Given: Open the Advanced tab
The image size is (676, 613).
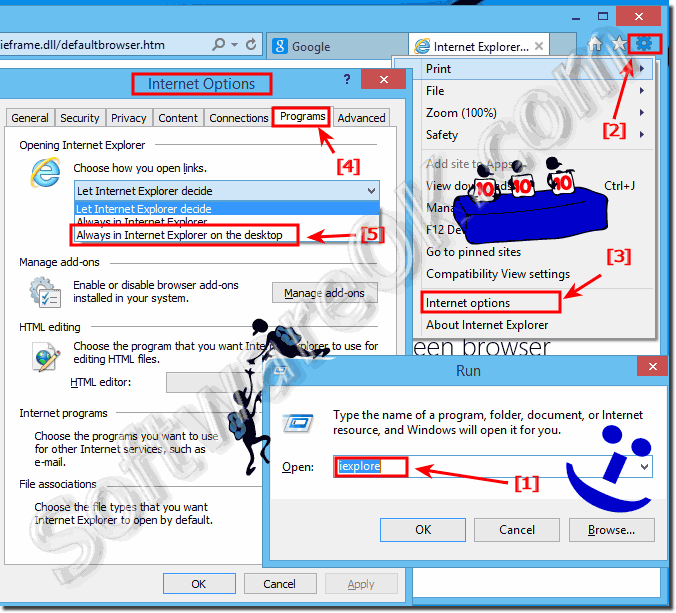Looking at the screenshot, I should pos(361,118).
